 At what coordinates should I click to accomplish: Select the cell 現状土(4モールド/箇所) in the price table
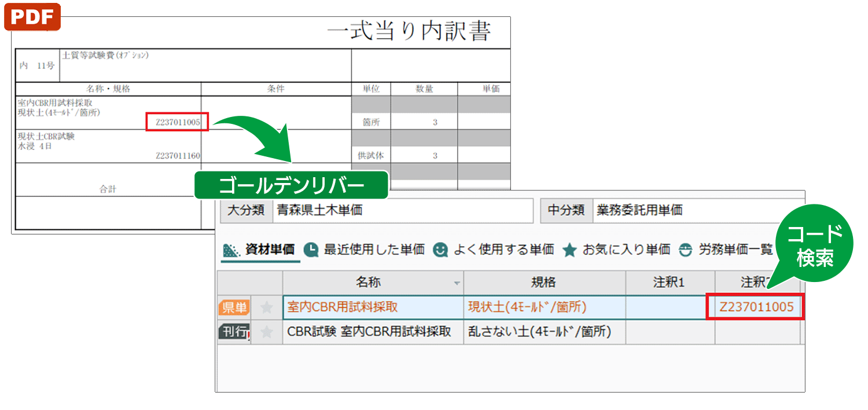544,307
